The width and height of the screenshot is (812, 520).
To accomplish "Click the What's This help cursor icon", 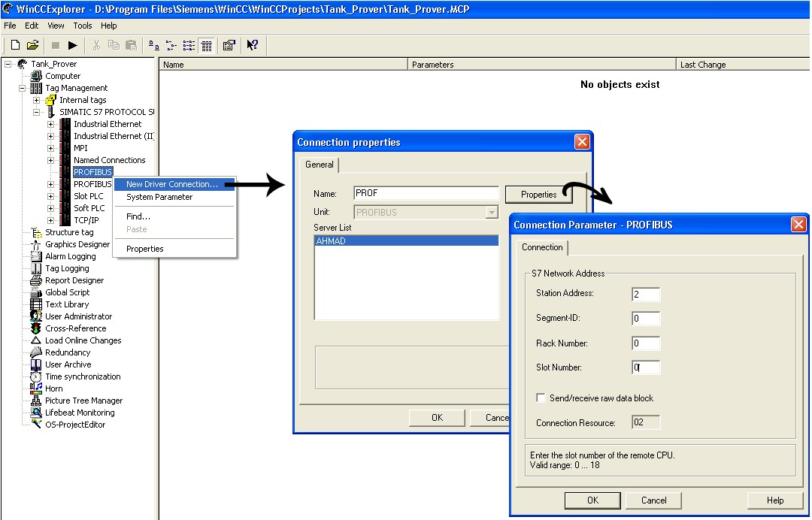I will [252, 46].
